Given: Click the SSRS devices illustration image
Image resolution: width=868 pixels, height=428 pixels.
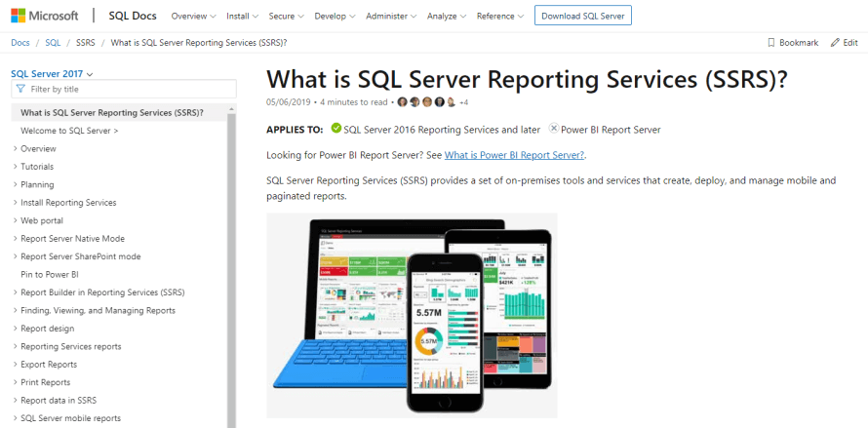Looking at the screenshot, I should [x=412, y=315].
